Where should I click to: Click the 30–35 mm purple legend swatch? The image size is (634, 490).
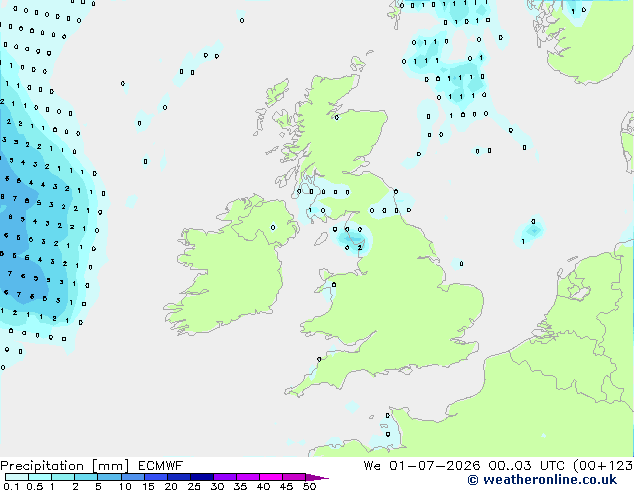click(x=225, y=477)
